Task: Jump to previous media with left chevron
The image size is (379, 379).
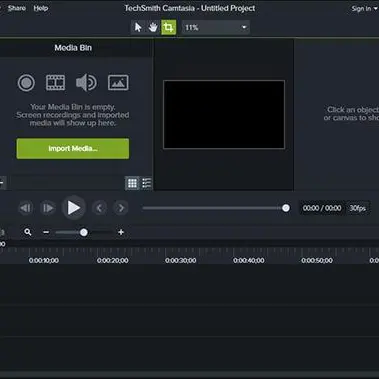Action: 99,208
